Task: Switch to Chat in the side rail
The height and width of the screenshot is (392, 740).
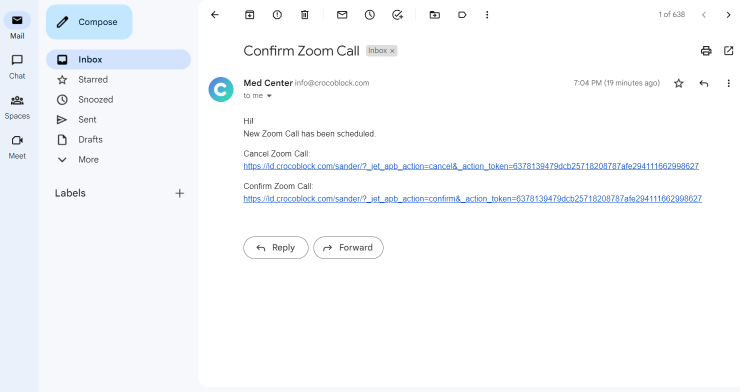Action: (x=17, y=67)
